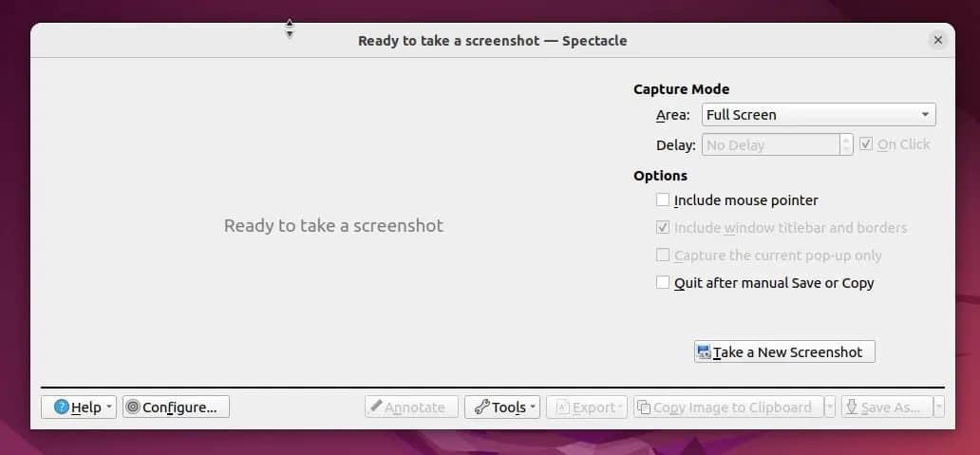Click the Export document icon
980x455 pixels.
562,408
